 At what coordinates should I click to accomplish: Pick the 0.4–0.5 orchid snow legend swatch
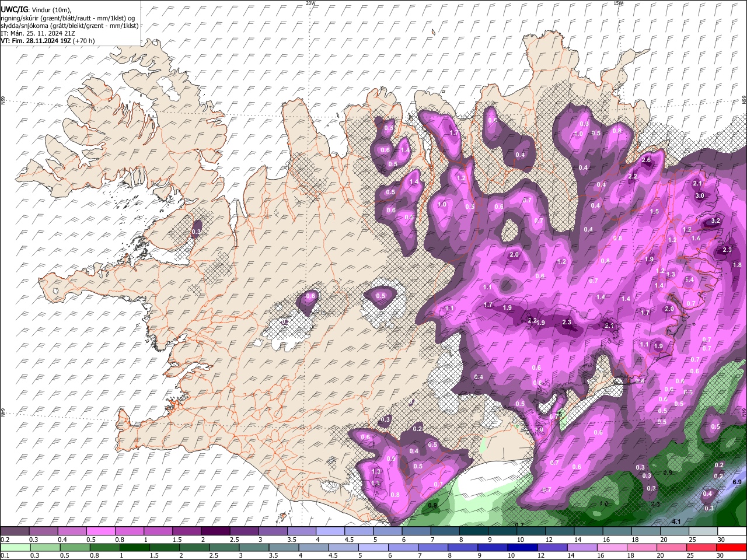72,531
